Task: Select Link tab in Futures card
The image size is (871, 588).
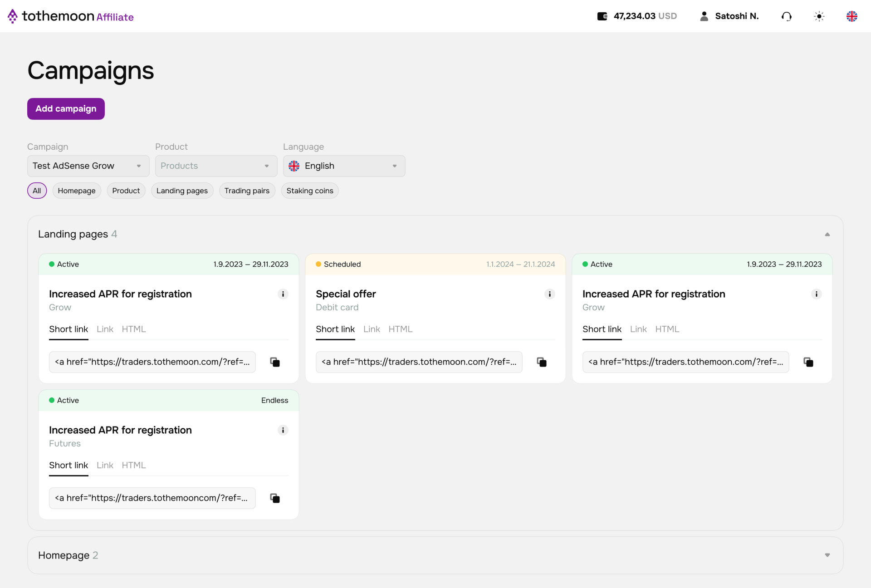Action: point(105,465)
